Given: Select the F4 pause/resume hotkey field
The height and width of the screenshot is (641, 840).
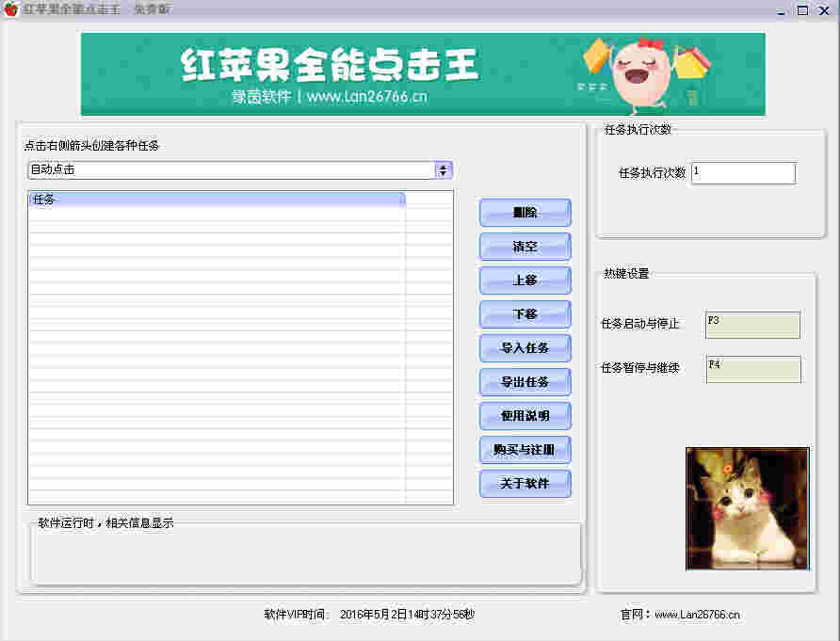Looking at the screenshot, I should point(752,369).
